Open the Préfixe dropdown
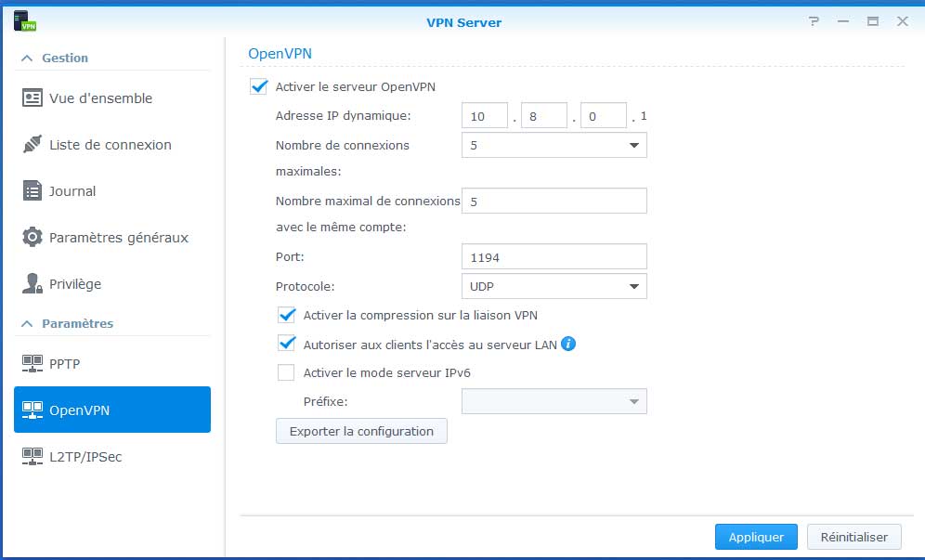 click(554, 401)
